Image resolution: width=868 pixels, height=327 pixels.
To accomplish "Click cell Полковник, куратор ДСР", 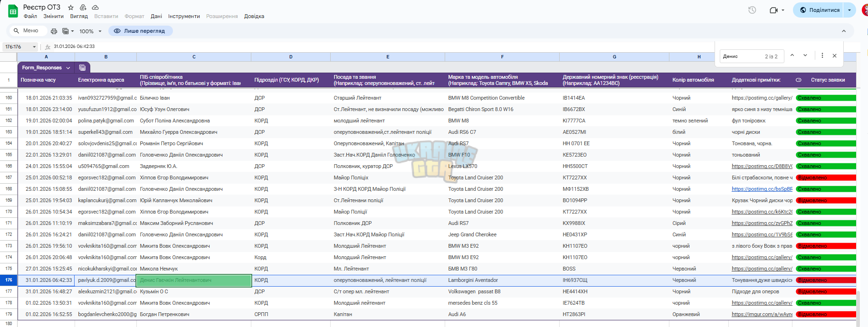I will (388, 166).
